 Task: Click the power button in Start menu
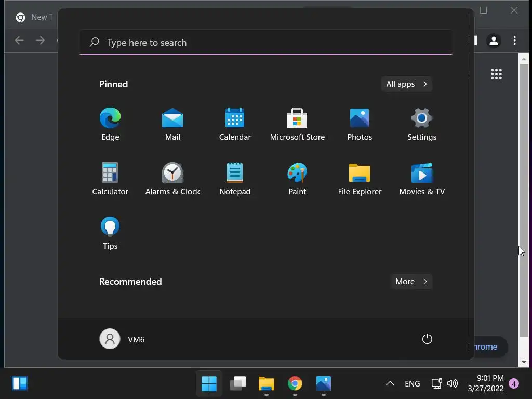click(427, 339)
